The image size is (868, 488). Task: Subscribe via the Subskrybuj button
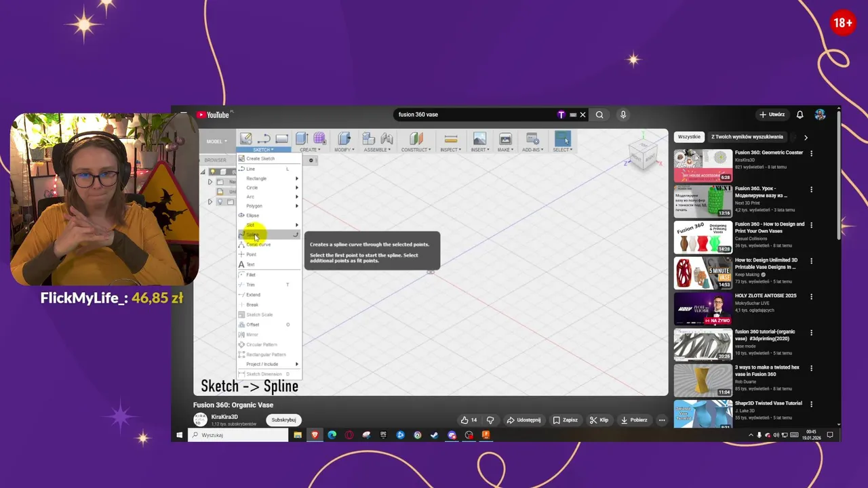(283, 420)
